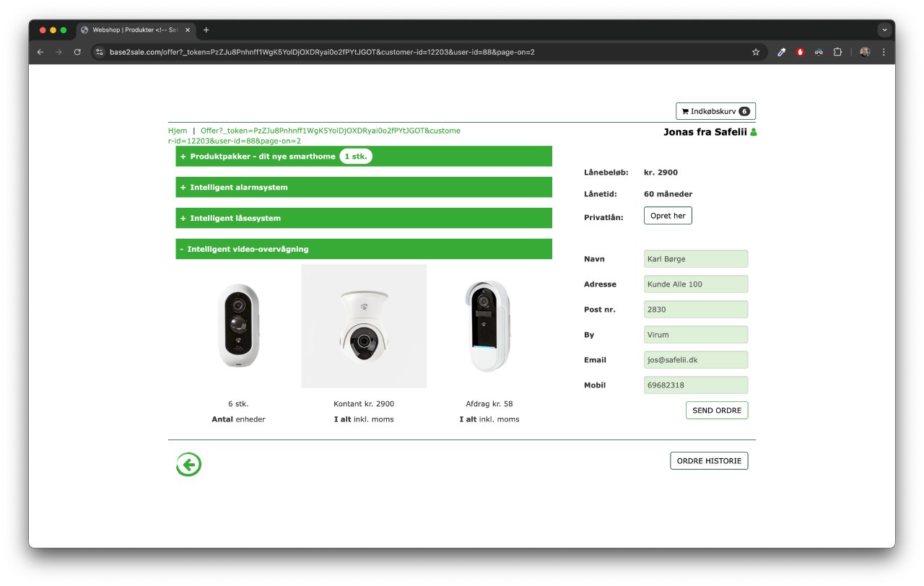
Task: Click into the Email input field
Action: 695,360
